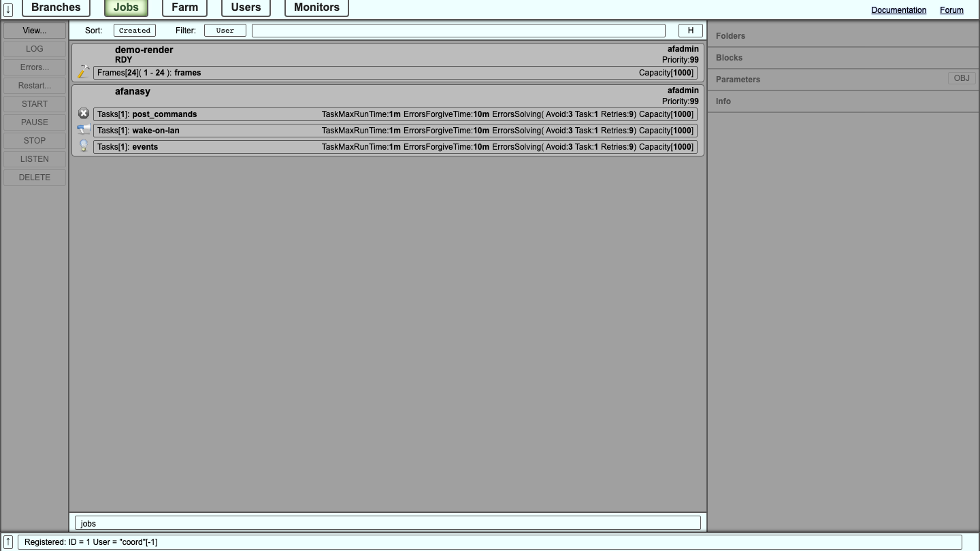The image size is (980, 551).
Task: Focus the filter text input field
Action: [459, 31]
